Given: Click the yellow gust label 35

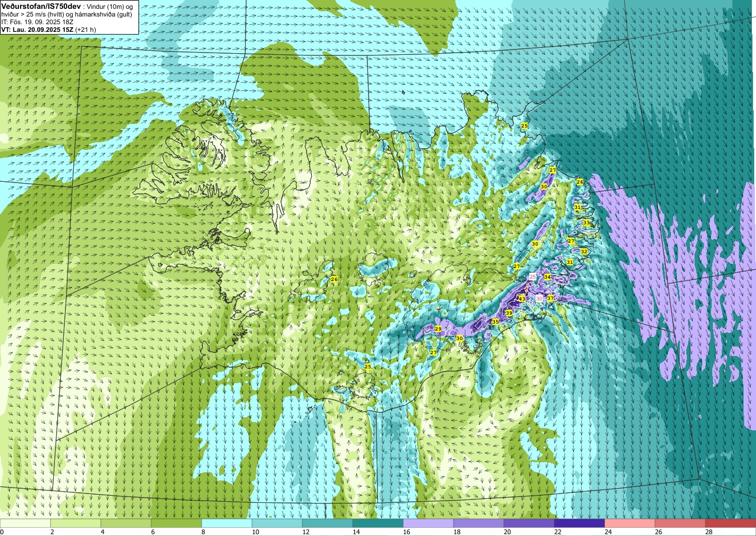Looking at the screenshot, I should pyautogui.click(x=496, y=321).
